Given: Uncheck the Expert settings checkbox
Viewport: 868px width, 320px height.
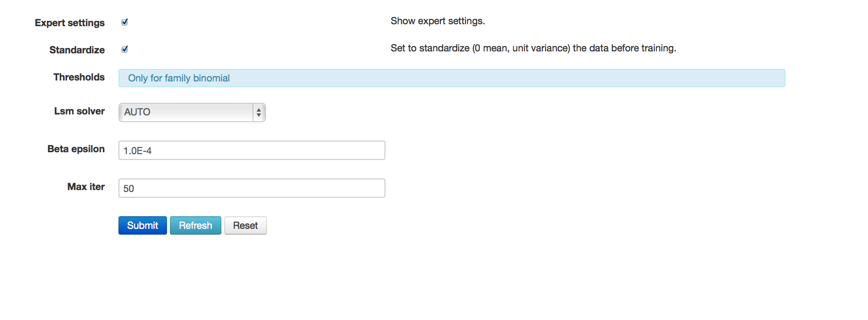Looking at the screenshot, I should 125,22.
